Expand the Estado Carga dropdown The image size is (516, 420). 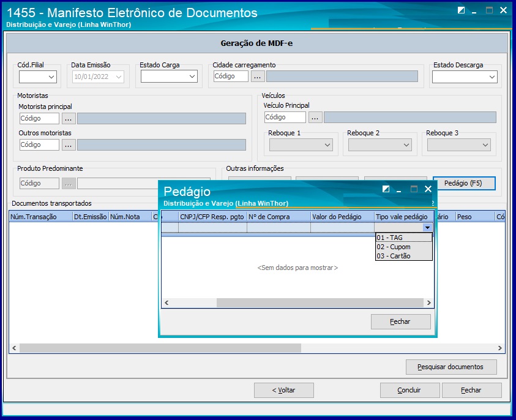tap(192, 77)
